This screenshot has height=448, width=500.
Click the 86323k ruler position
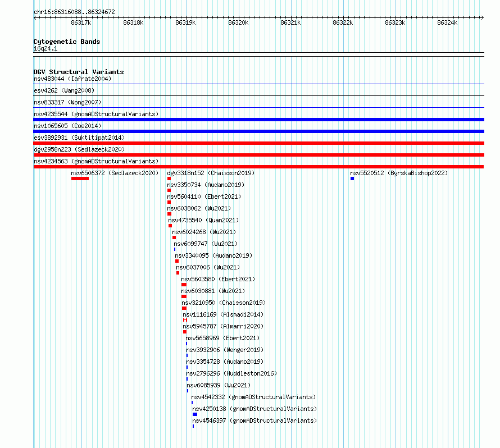coord(395,22)
